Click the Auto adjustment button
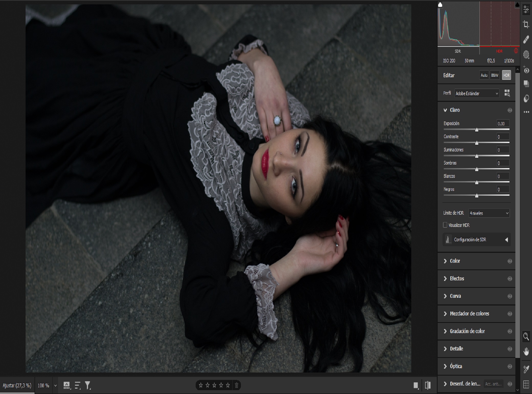The image size is (532, 394). [484, 75]
